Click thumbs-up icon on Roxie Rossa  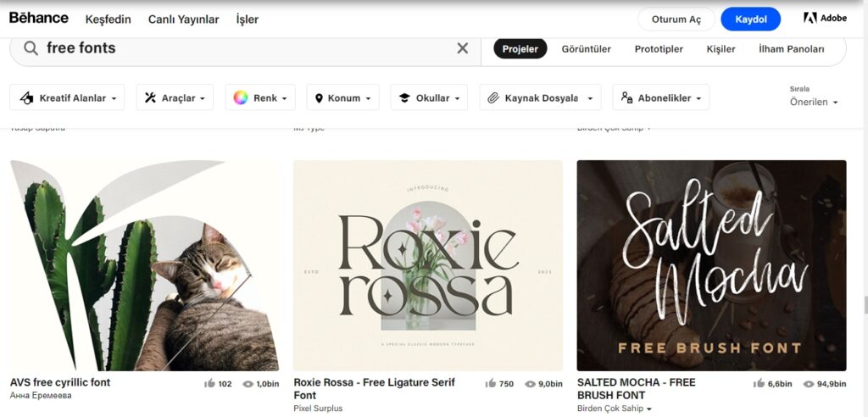(491, 384)
